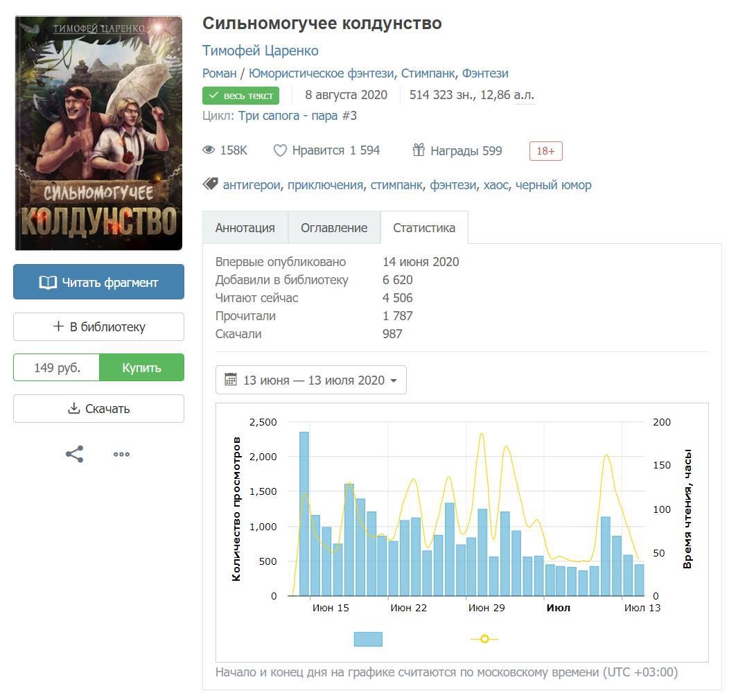Click the share icon under the download button
The height and width of the screenshot is (700, 729).
75,455
